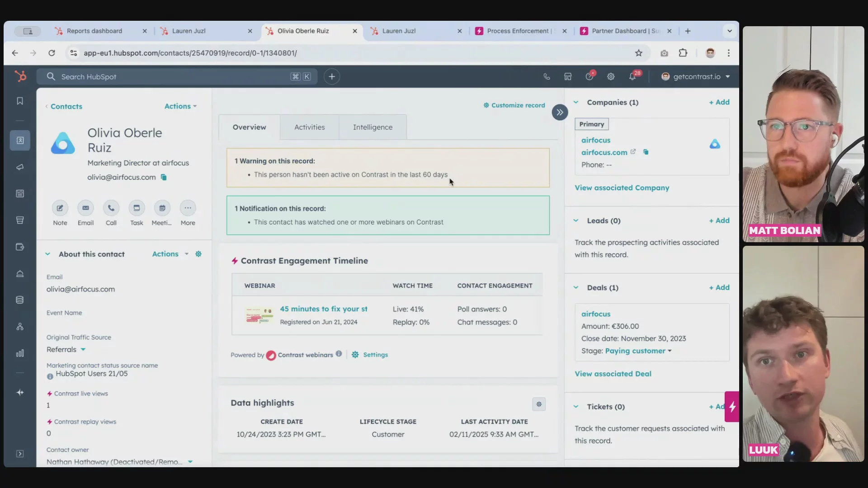
Task: Open the bookmarks icon in left sidebar
Action: pyautogui.click(x=20, y=101)
